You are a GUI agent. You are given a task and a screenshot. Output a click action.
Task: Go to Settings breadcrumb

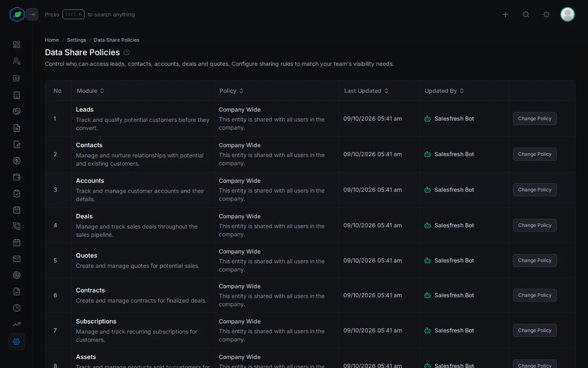(x=76, y=40)
